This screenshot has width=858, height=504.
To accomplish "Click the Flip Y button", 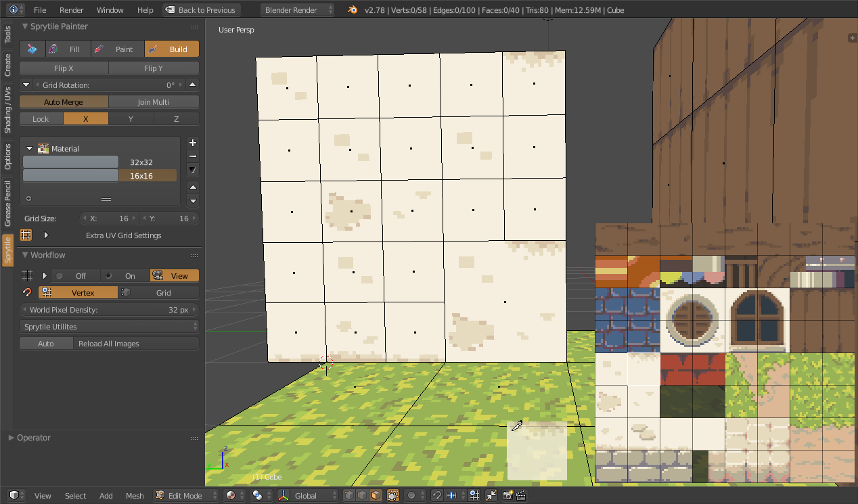I will pos(154,68).
